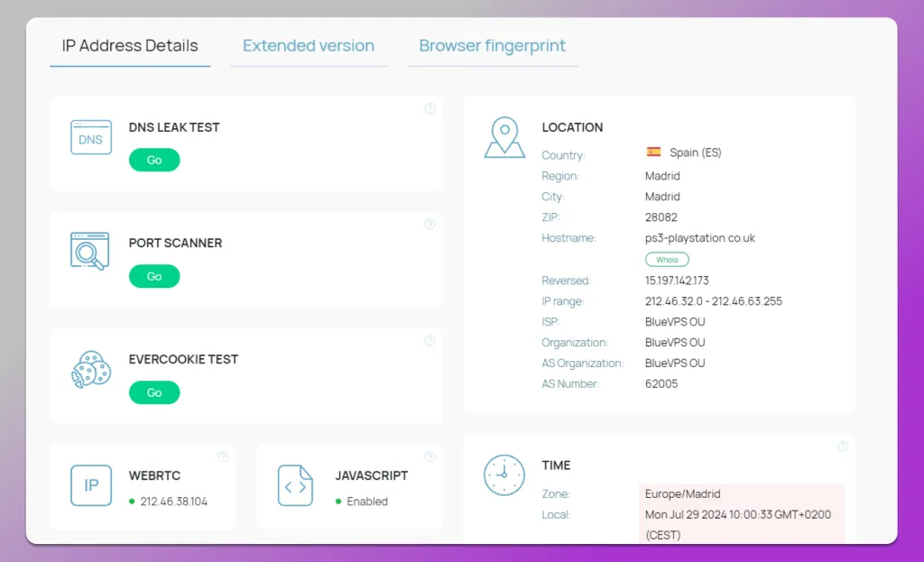924x562 pixels.
Task: Open help for DNS Leak Test card
Action: click(x=430, y=108)
